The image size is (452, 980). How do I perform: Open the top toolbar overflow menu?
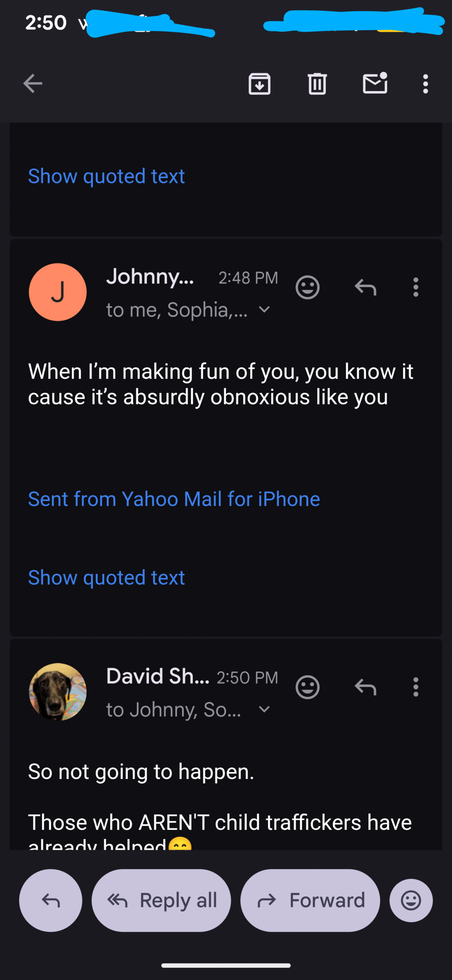[425, 83]
